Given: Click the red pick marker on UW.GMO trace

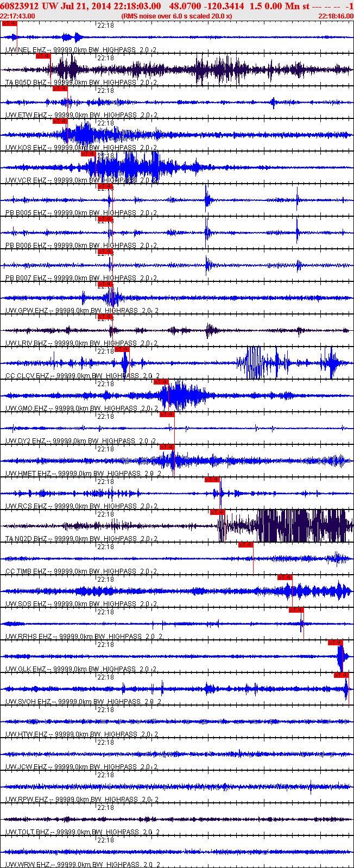Looking at the screenshot, I should tap(161, 382).
